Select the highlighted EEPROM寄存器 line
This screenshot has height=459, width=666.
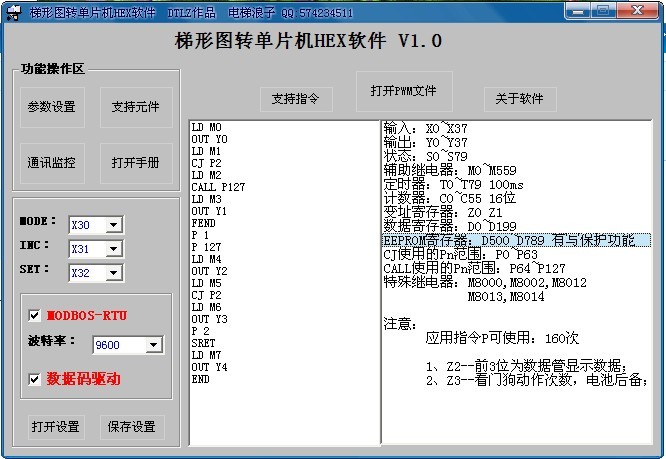tap(515, 240)
